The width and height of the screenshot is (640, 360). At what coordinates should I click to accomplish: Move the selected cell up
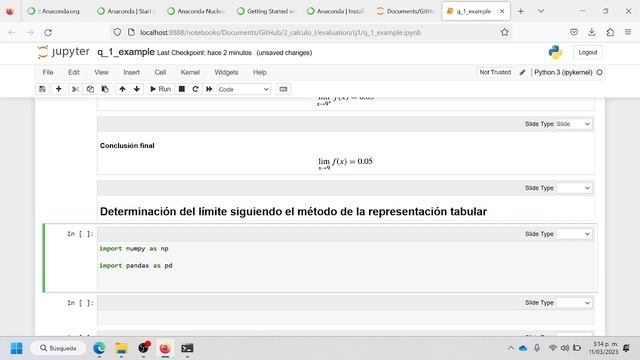coord(122,89)
